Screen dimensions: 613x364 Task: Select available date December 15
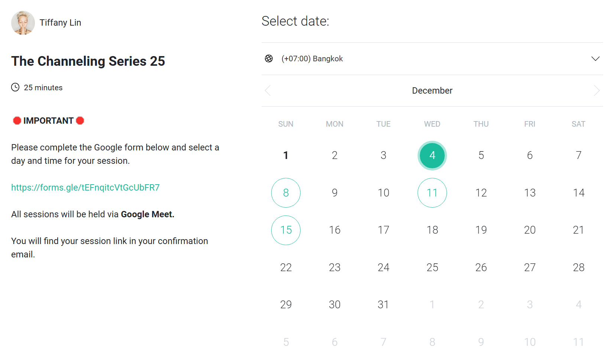click(286, 230)
